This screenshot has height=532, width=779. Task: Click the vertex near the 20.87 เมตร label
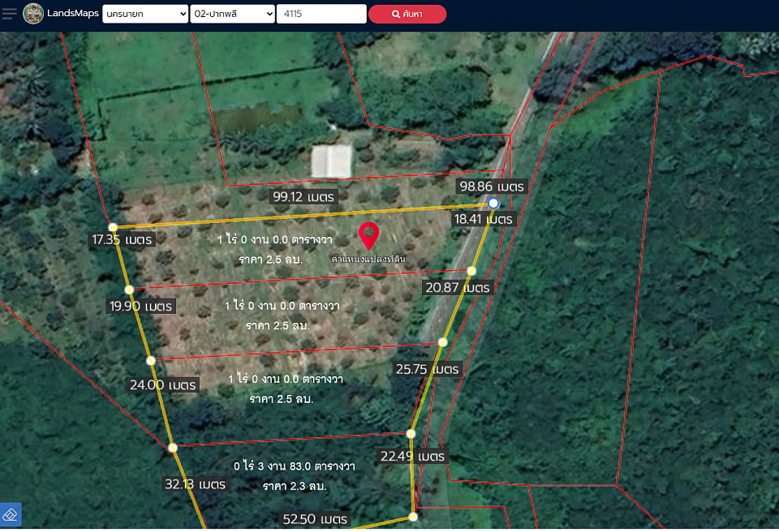pyautogui.click(x=471, y=271)
